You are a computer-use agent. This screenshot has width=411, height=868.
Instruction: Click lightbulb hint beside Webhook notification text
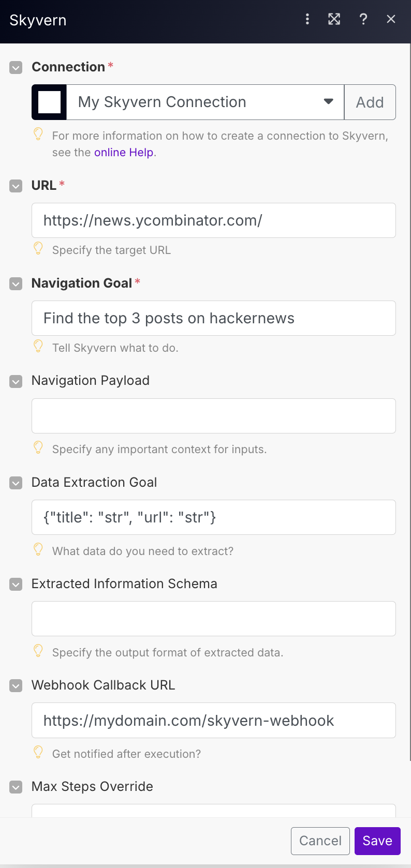click(x=38, y=752)
